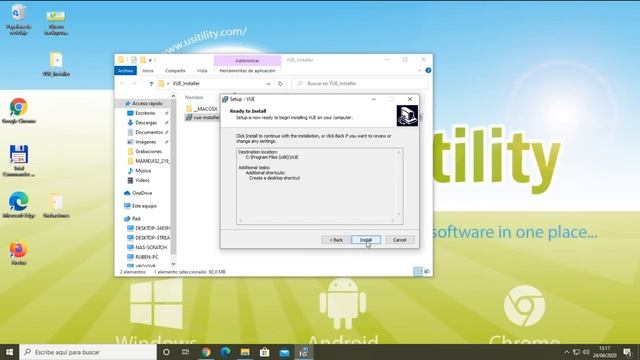
Task: Cancel the VUE setup wizard
Action: click(x=400, y=240)
